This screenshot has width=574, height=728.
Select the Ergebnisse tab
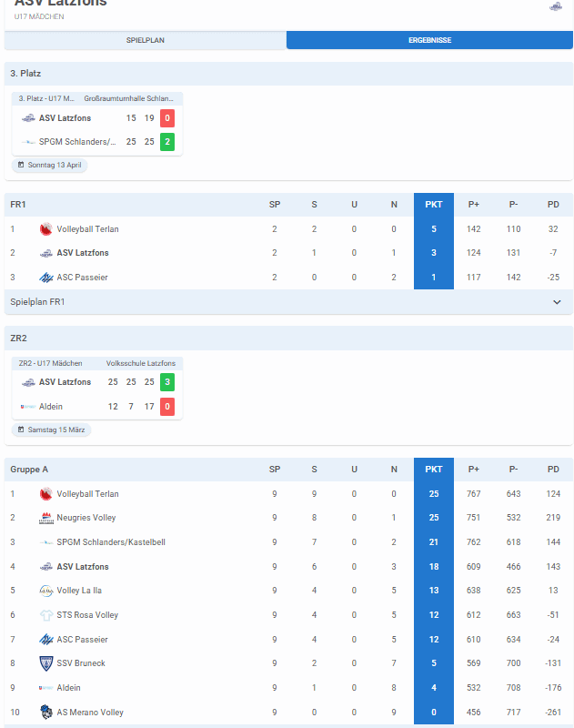[x=429, y=40]
